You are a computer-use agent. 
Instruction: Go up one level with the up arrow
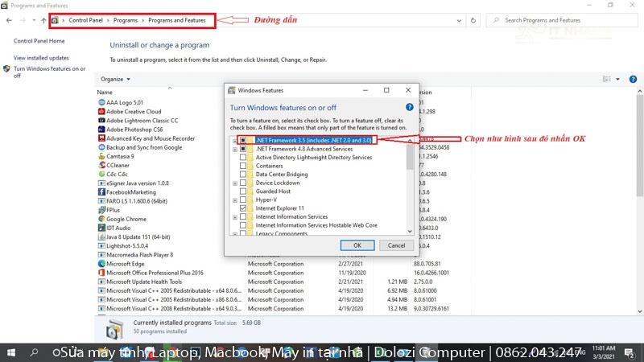43,20
